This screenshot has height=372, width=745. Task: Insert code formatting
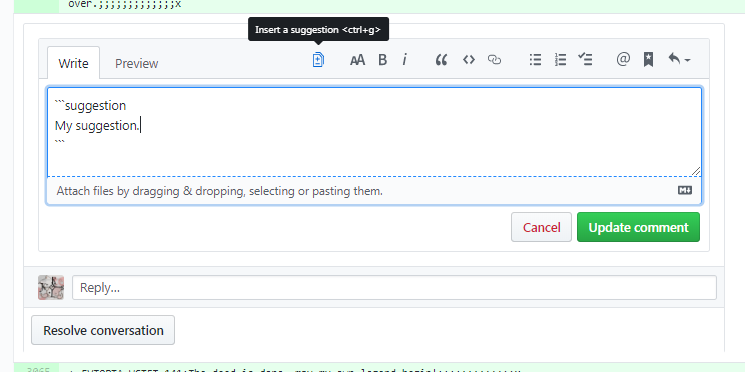(469, 60)
